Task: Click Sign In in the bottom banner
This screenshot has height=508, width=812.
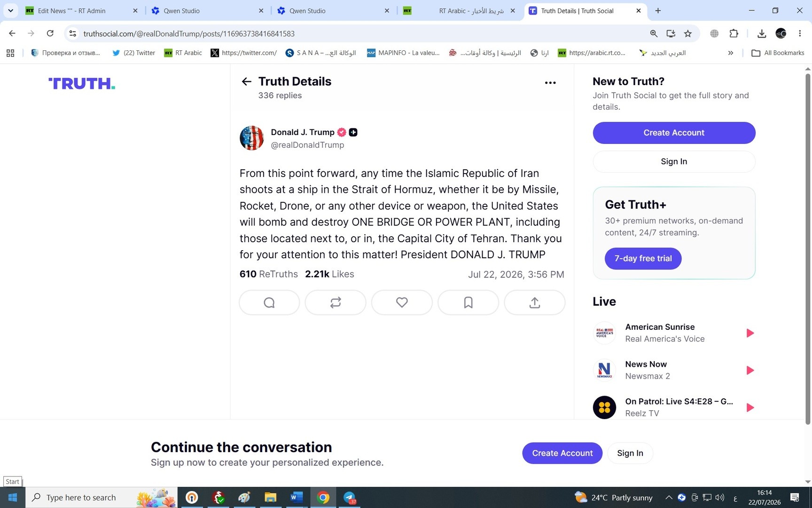Action: (x=630, y=453)
